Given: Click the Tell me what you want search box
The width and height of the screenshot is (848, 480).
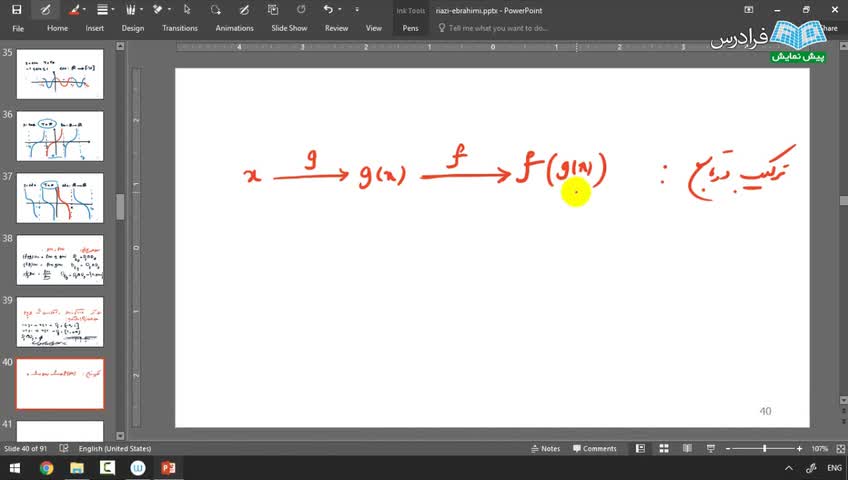Looking at the screenshot, I should pos(493,28).
